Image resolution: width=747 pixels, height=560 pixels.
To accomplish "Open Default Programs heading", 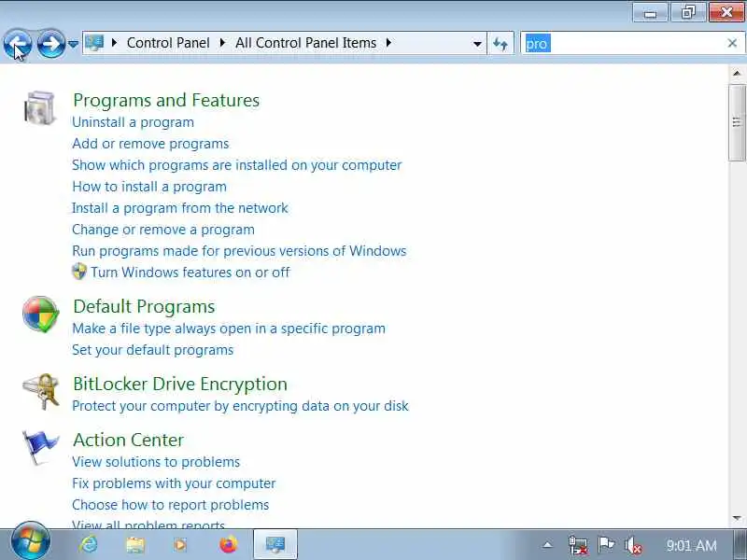I will (x=144, y=306).
